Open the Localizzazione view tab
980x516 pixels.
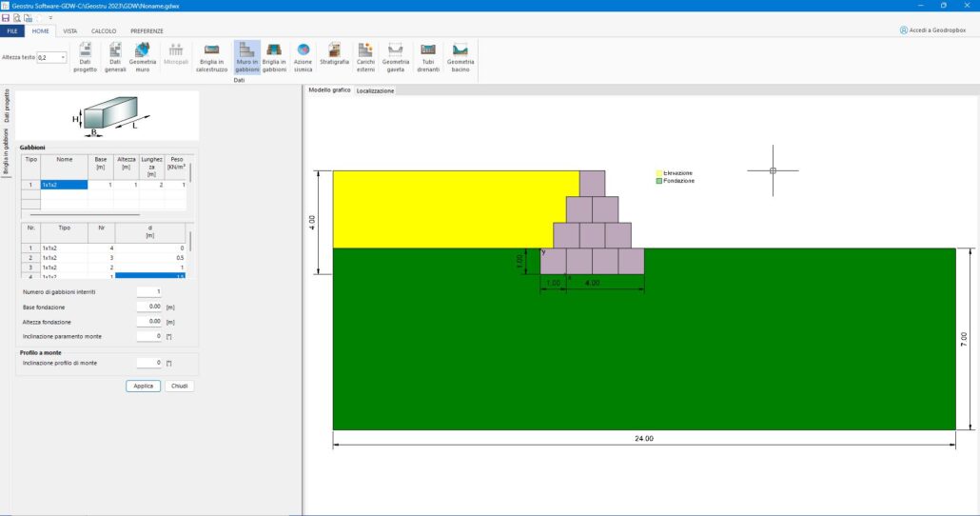pos(375,91)
